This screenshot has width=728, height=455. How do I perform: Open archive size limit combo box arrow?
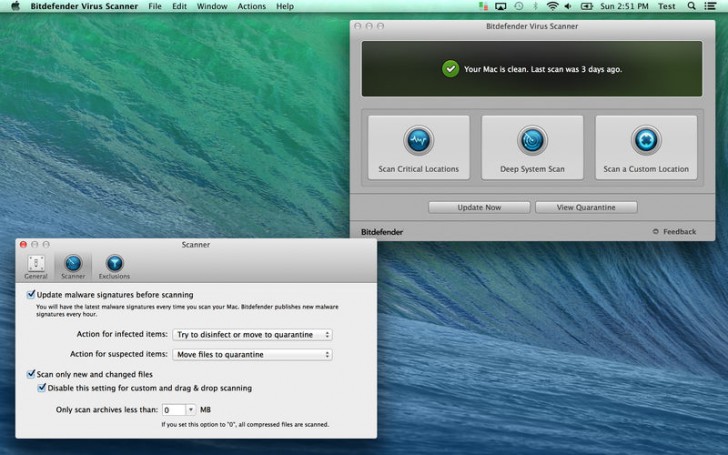tap(190, 410)
